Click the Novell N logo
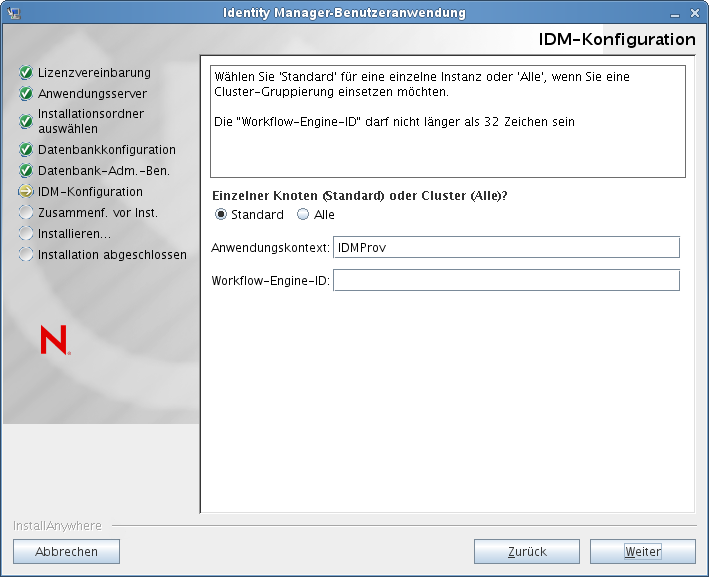The height and width of the screenshot is (577, 709). coord(55,340)
